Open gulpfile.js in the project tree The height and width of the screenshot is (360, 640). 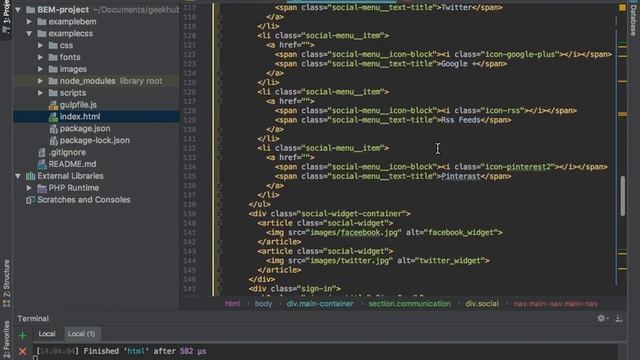(78, 104)
